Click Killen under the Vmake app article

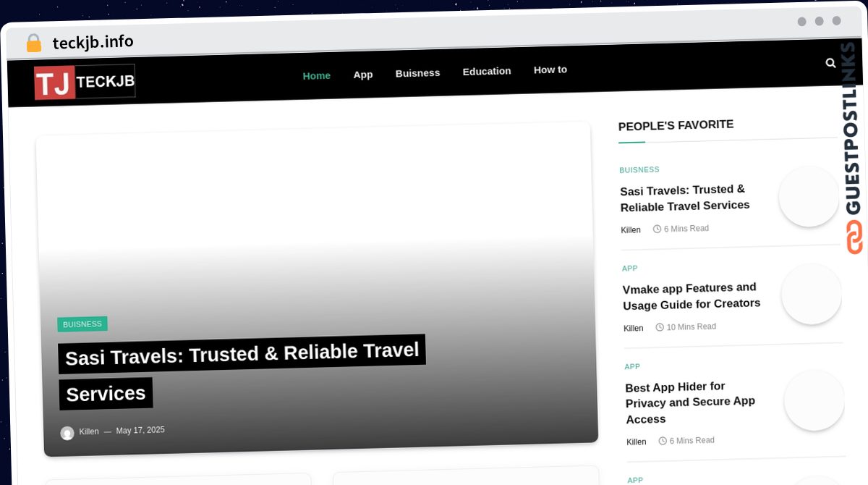click(x=634, y=329)
